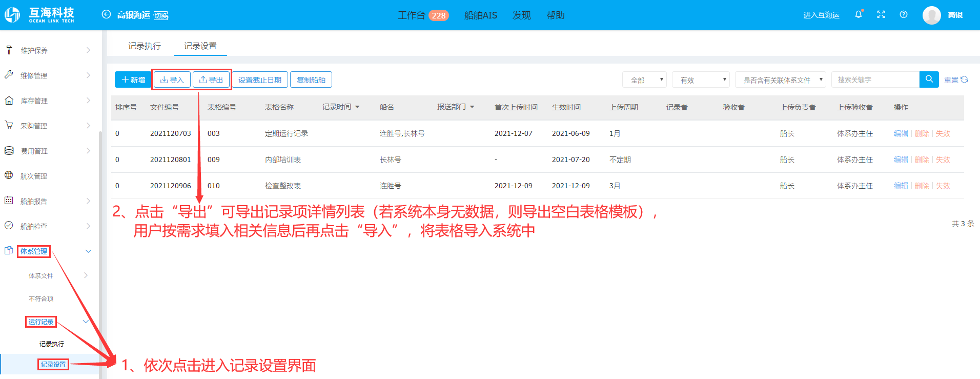Click the 切换 company switch badge
The height and width of the screenshot is (379, 980).
(x=161, y=16)
